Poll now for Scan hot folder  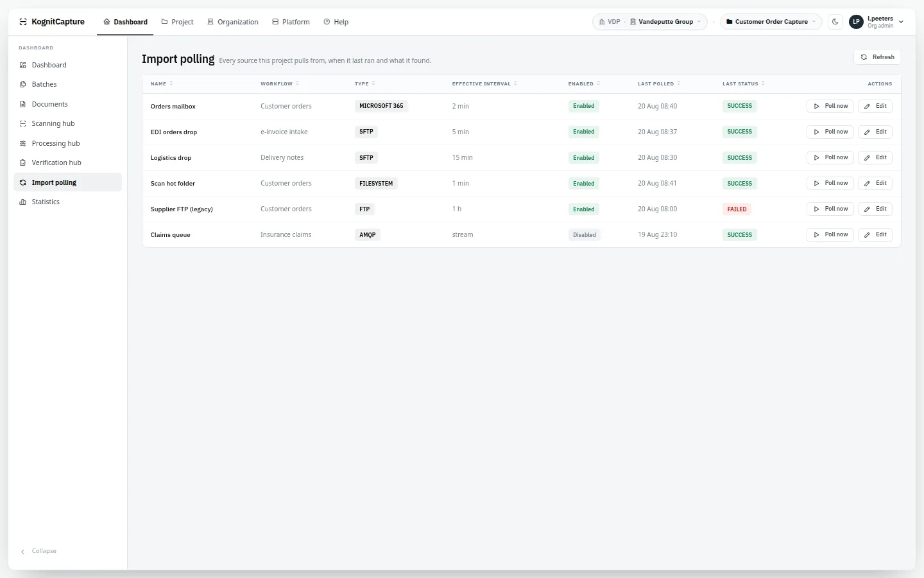[x=830, y=183]
